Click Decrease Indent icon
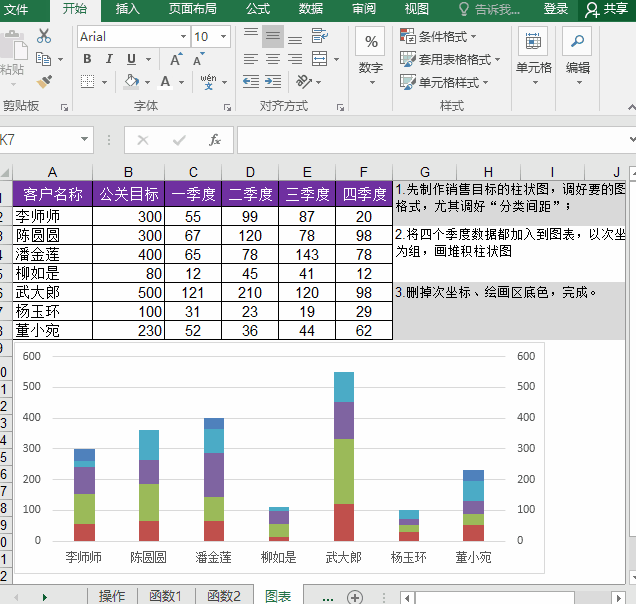This screenshot has height=604, width=636. [251, 82]
